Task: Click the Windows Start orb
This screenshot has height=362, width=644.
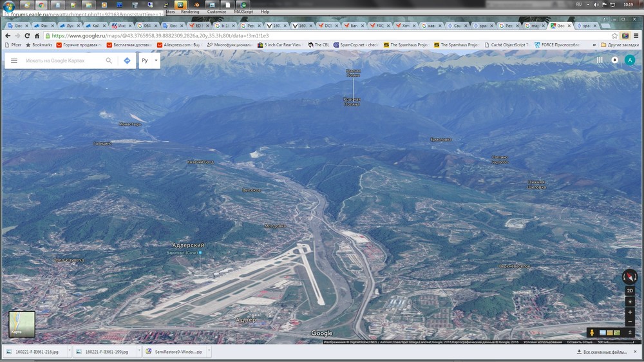Action: point(8,6)
